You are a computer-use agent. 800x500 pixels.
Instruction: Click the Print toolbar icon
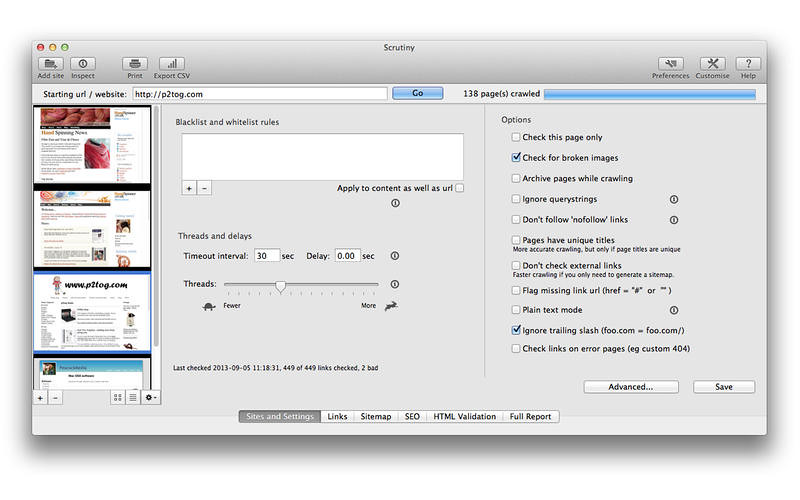135,64
